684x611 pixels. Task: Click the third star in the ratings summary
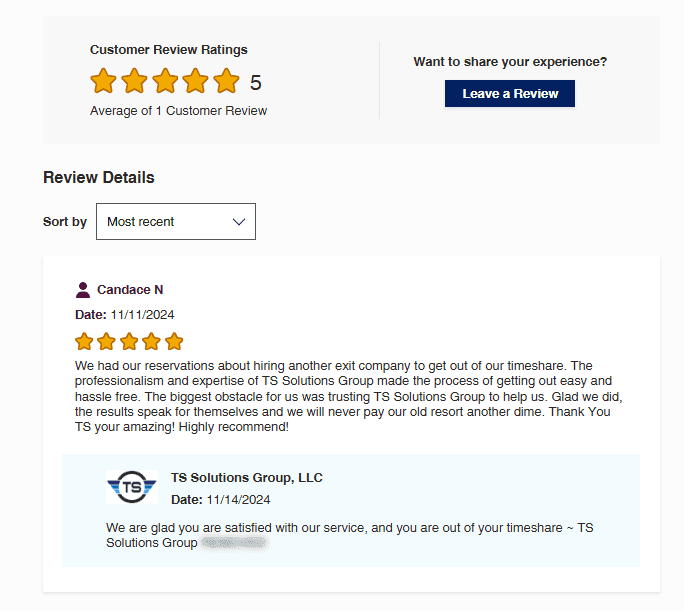(x=165, y=82)
